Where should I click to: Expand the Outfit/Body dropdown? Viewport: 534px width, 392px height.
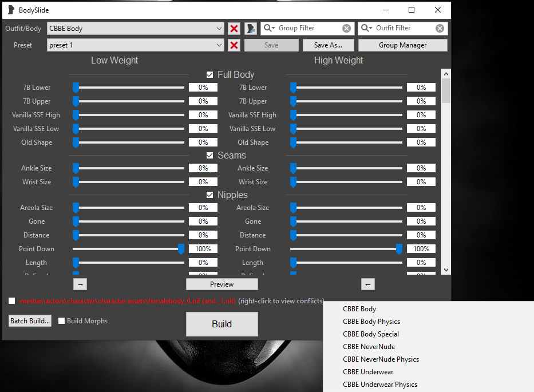[x=219, y=29]
